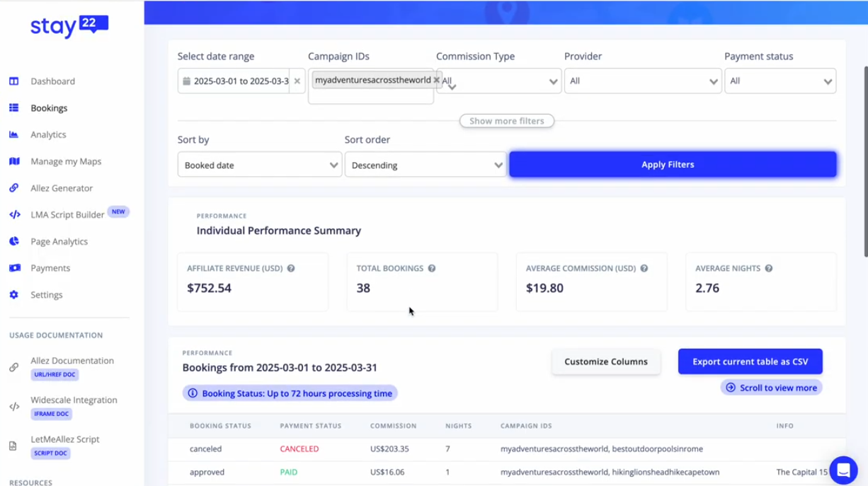The image size is (868, 486).
Task: Click the info icon beside Booking Status
Action: [193, 393]
